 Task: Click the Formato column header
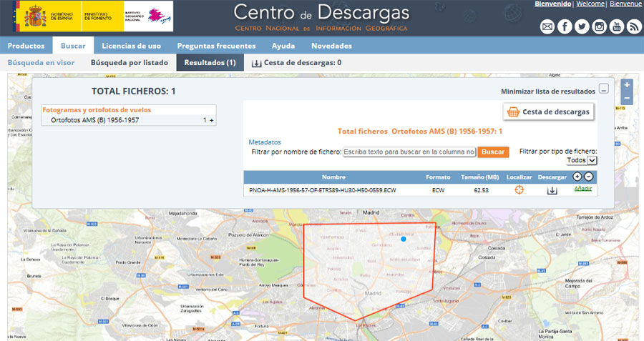438,177
